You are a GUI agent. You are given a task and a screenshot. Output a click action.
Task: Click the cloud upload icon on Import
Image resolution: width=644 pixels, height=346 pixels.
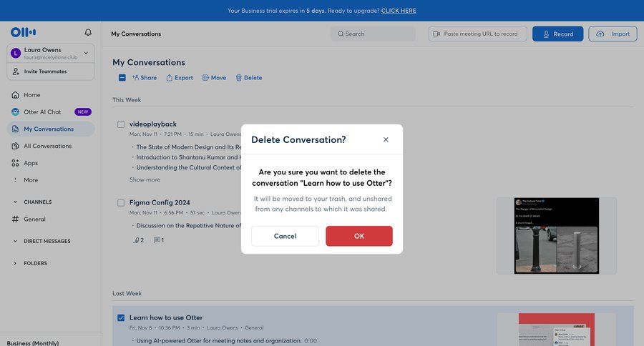pyautogui.click(x=600, y=34)
